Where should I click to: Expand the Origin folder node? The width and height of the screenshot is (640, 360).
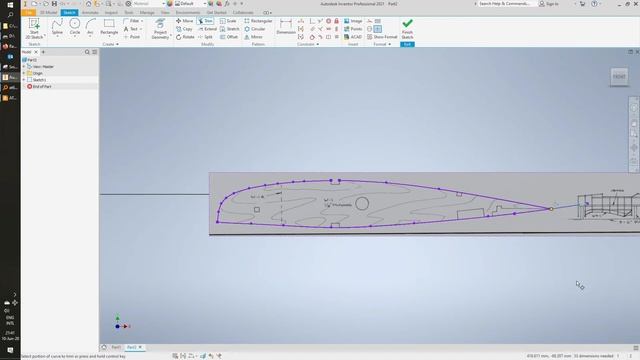tap(24, 73)
